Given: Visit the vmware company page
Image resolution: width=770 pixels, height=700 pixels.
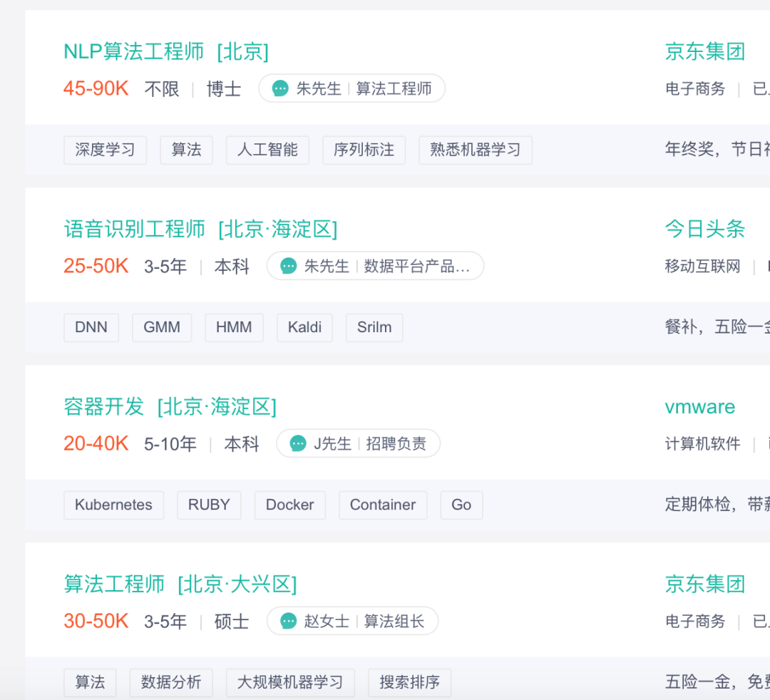Looking at the screenshot, I should tap(699, 406).
